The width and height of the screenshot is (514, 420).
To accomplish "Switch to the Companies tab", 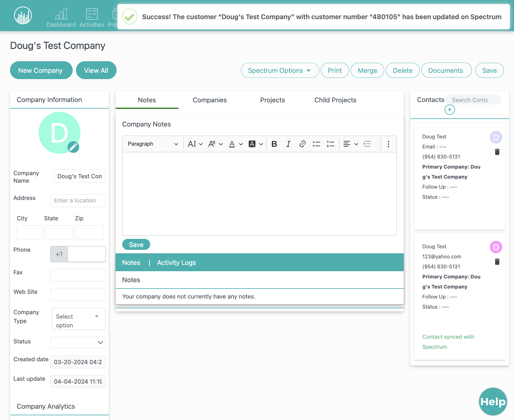I will pos(210,100).
